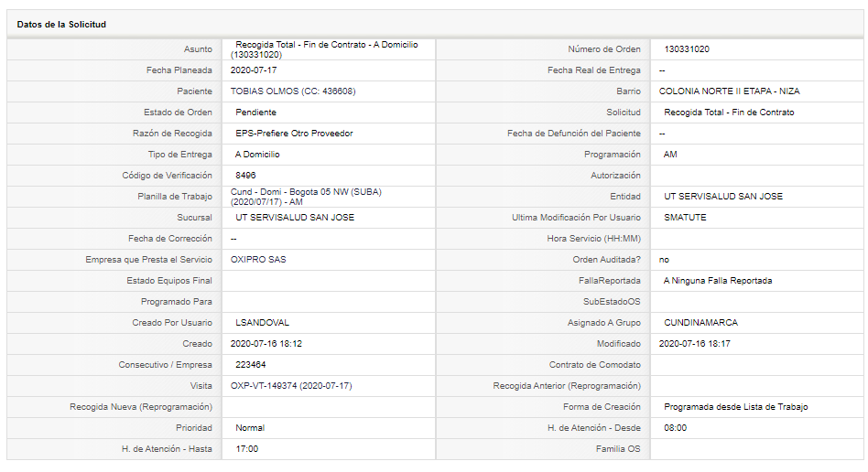
Task: Click the Ultima Modificación user SMATUTE
Action: point(685,218)
